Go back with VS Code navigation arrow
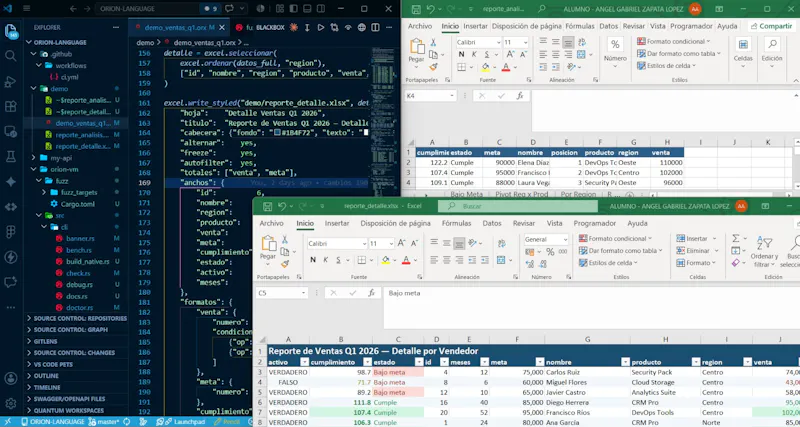The height and width of the screenshot is (427, 800). [72, 9]
